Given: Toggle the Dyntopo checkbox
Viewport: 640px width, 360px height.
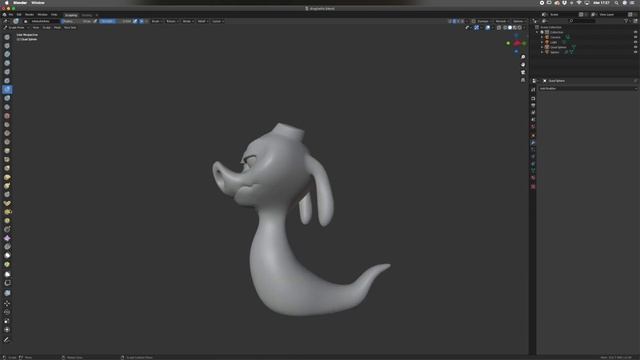Looking at the screenshot, I should 473,21.
